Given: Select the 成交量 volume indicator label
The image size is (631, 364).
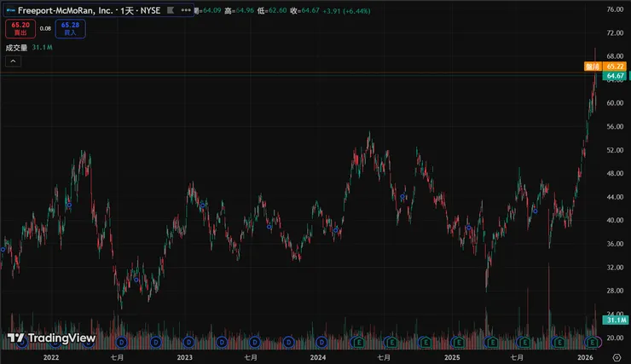Looking at the screenshot, I should pos(16,48).
